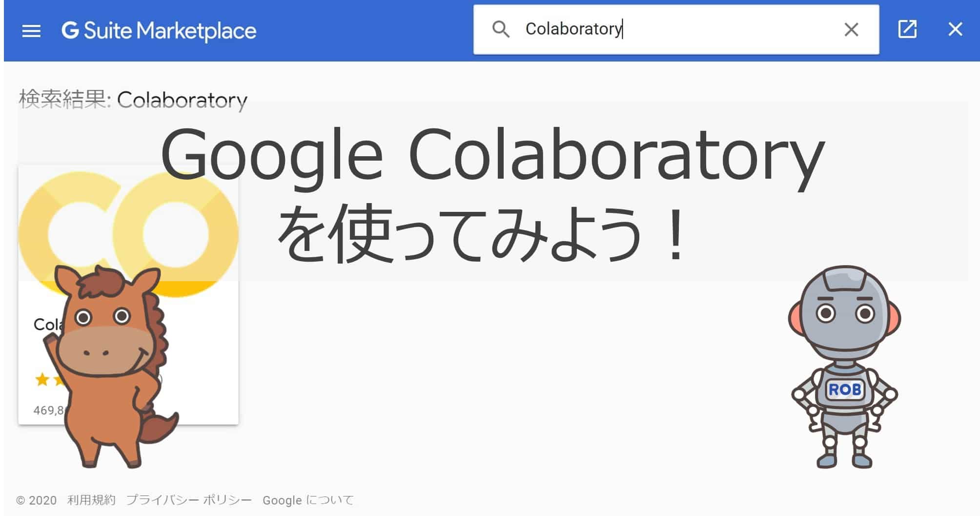This screenshot has height=516, width=980.
Task: Click inside the search input field
Action: 683,30
